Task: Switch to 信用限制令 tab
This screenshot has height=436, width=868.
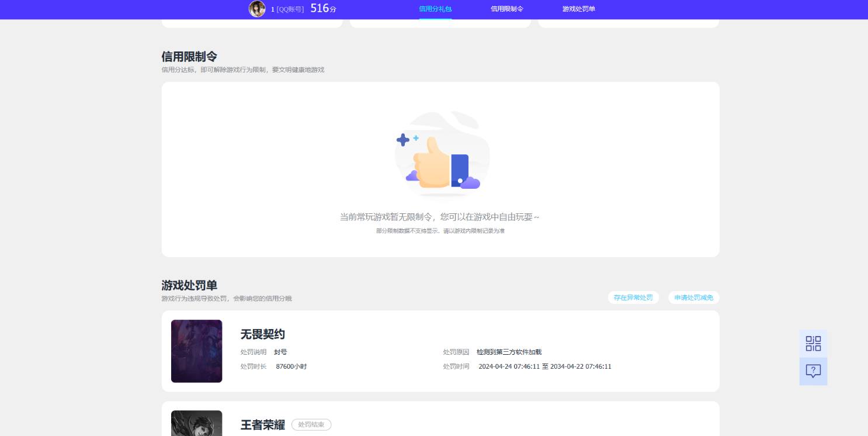Action: (x=507, y=9)
